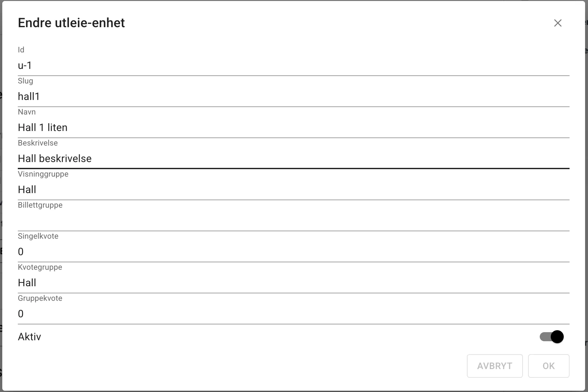Edit the 'Hall beskrivelse' text field
The height and width of the screenshot is (392, 588).
pos(293,159)
